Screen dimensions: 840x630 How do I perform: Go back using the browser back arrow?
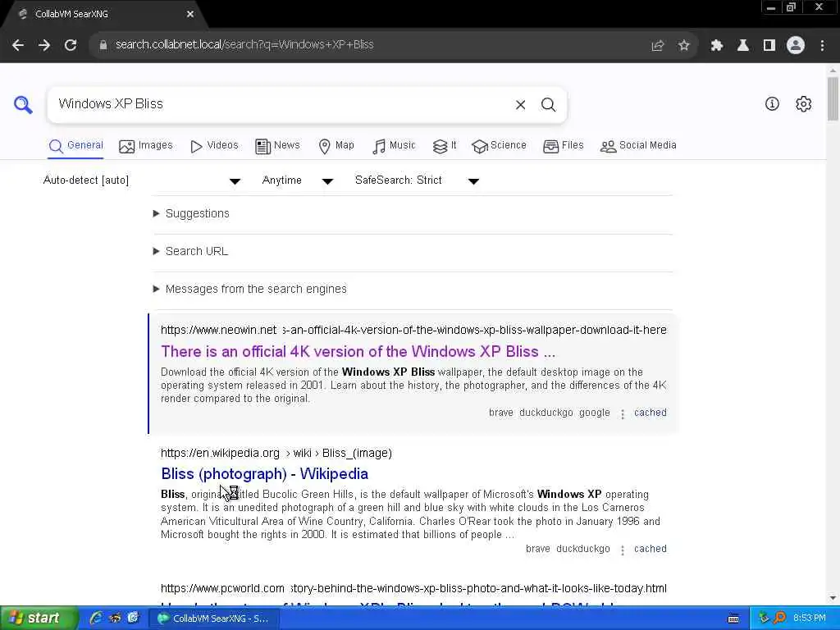point(18,45)
